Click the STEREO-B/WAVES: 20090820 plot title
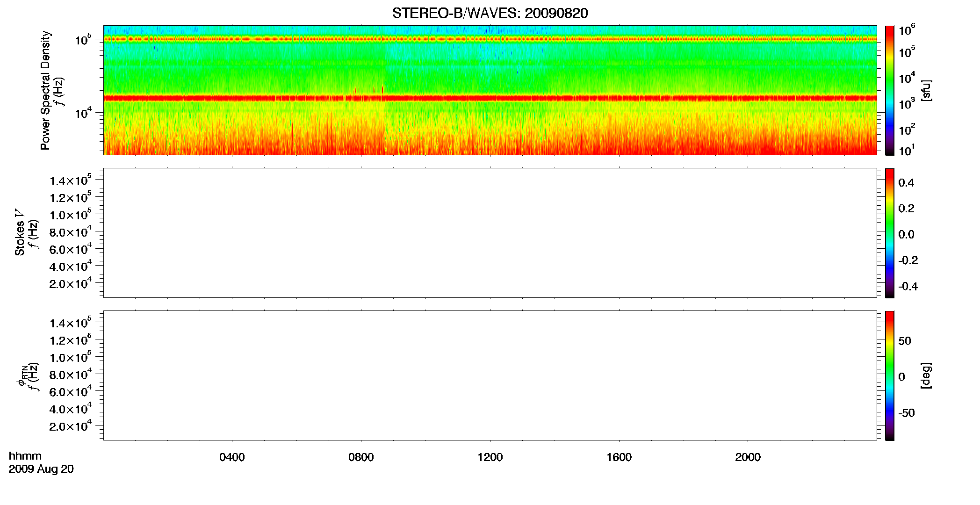The image size is (980, 505). pos(490,13)
